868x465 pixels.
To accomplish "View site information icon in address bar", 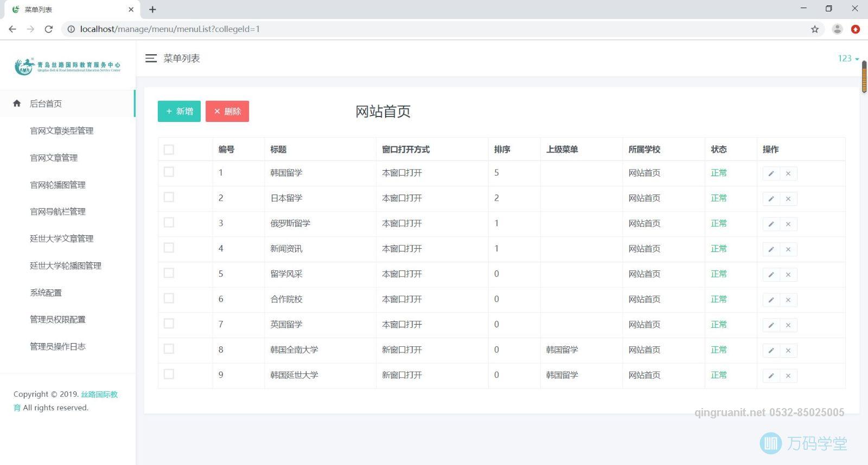I will pos(71,29).
